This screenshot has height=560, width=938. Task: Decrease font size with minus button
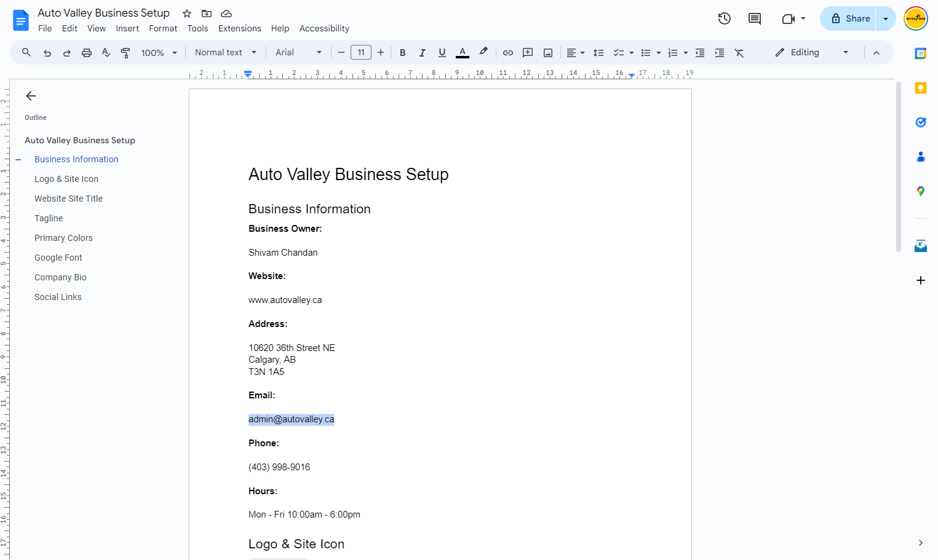point(341,53)
